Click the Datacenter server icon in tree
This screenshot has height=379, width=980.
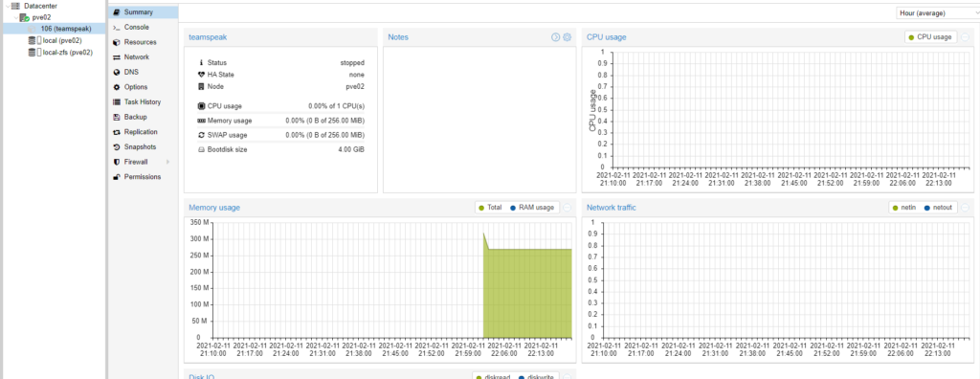15,6
